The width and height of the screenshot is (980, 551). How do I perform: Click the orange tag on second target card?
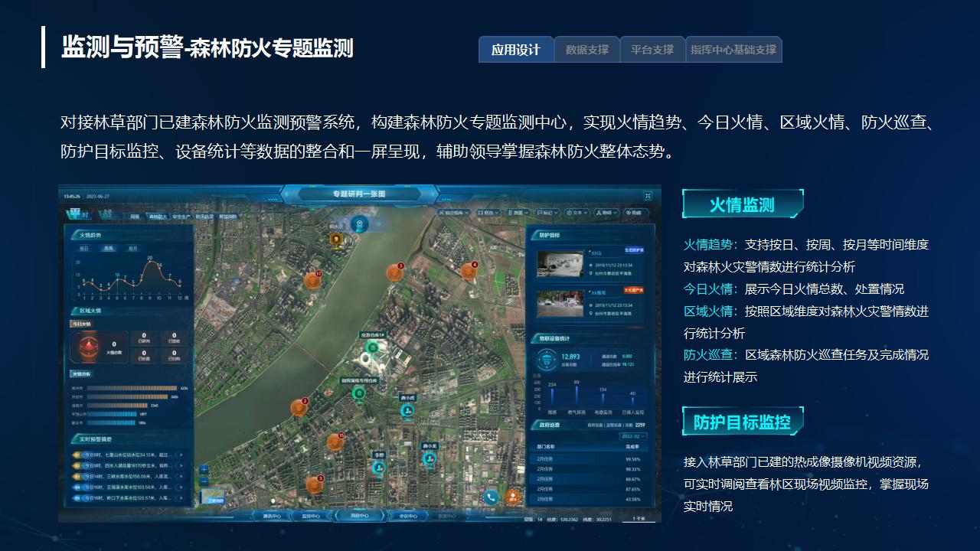633,290
